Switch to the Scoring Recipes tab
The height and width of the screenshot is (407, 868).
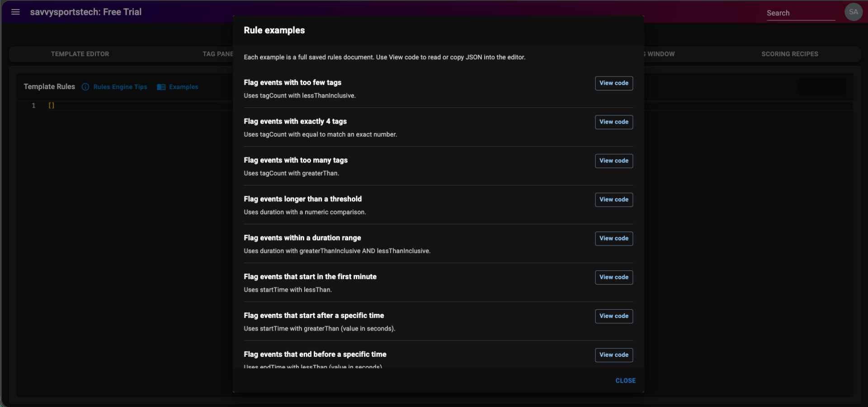(789, 54)
